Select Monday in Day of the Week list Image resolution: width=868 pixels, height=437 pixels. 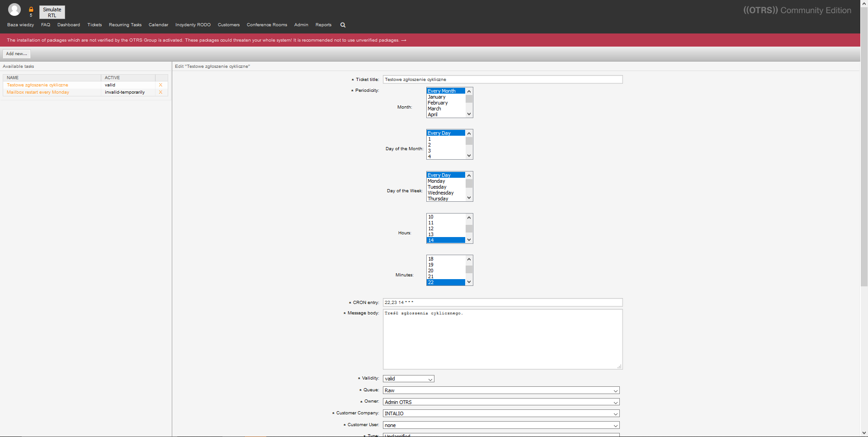tap(437, 181)
